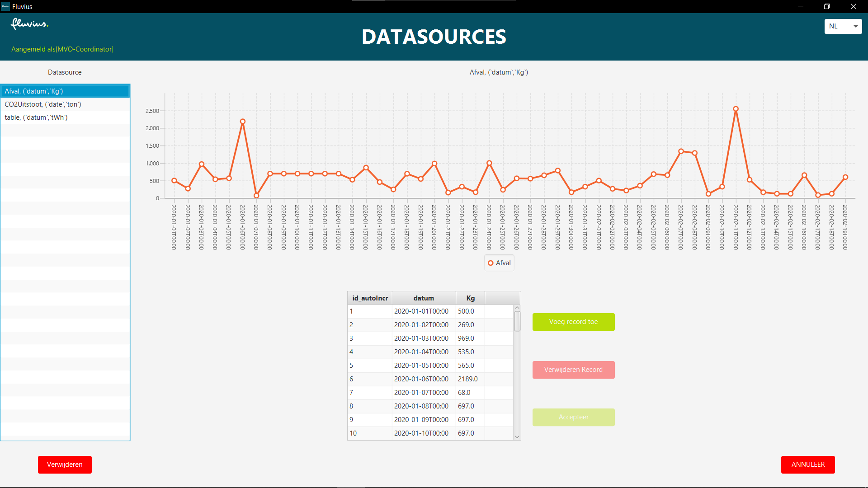
Task: Click scroll up arrow of records table
Action: [x=517, y=308]
